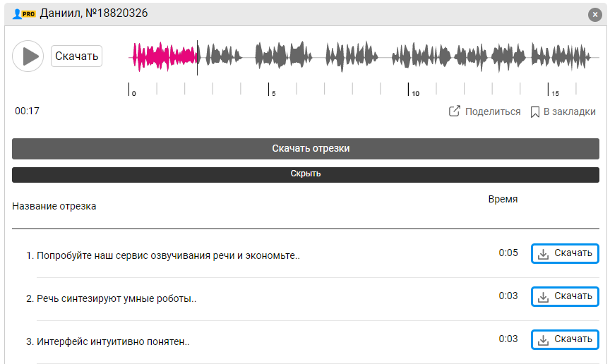Play the audio recording
Image resolution: width=610 pixels, height=364 pixels.
point(28,56)
